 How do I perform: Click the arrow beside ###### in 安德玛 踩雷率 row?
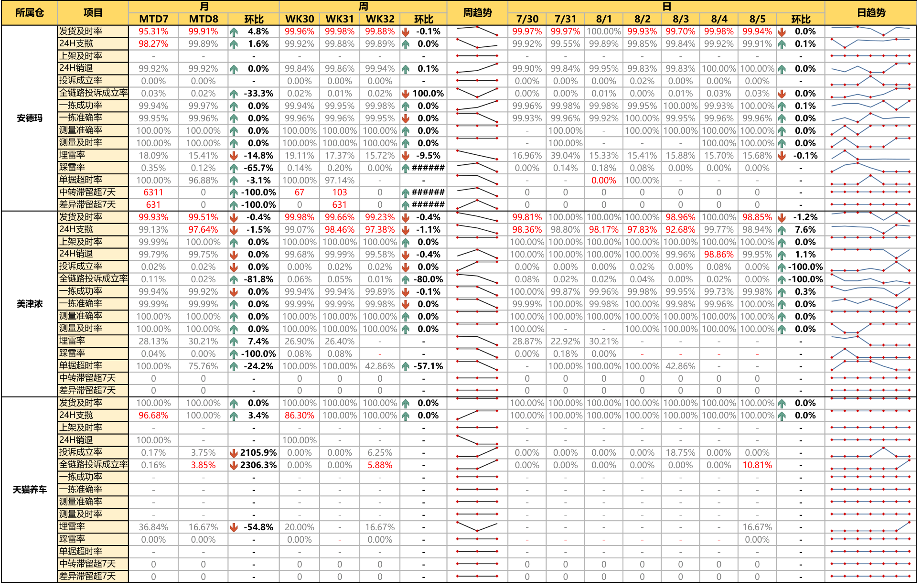click(406, 168)
